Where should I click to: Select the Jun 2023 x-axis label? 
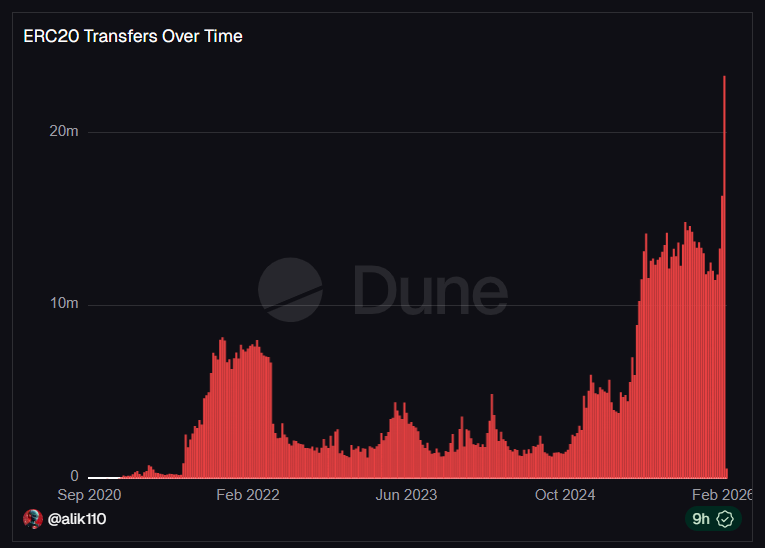tap(406, 495)
